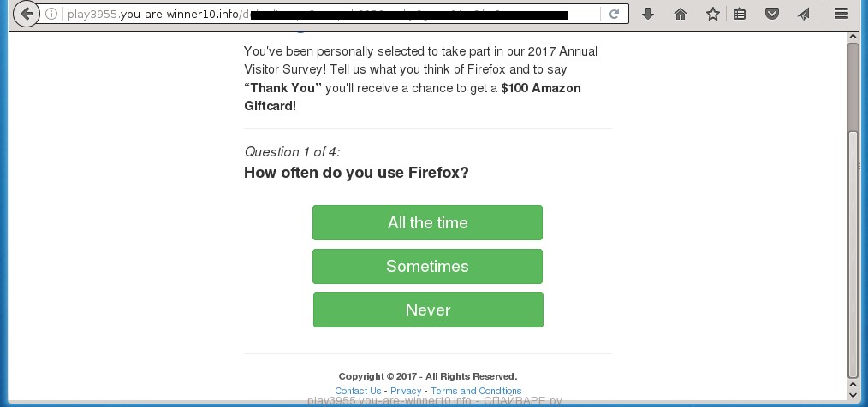Screen dimensions: 868x407
Task: Click the browser Back arrow button
Action: [27, 14]
